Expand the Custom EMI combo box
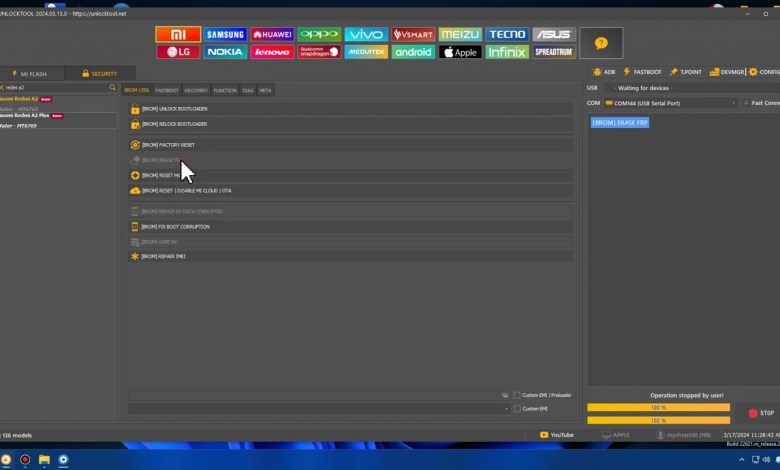The height and width of the screenshot is (470, 780). click(x=319, y=409)
